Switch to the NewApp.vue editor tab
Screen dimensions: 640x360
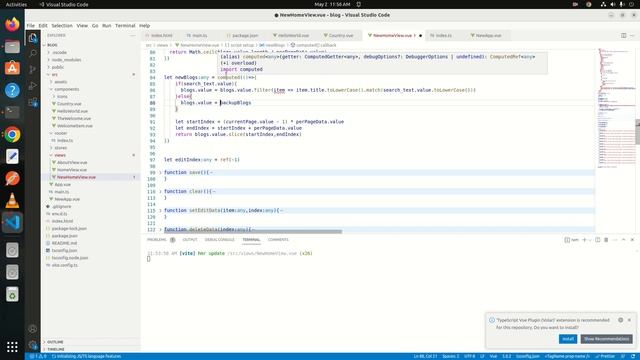[x=488, y=36]
